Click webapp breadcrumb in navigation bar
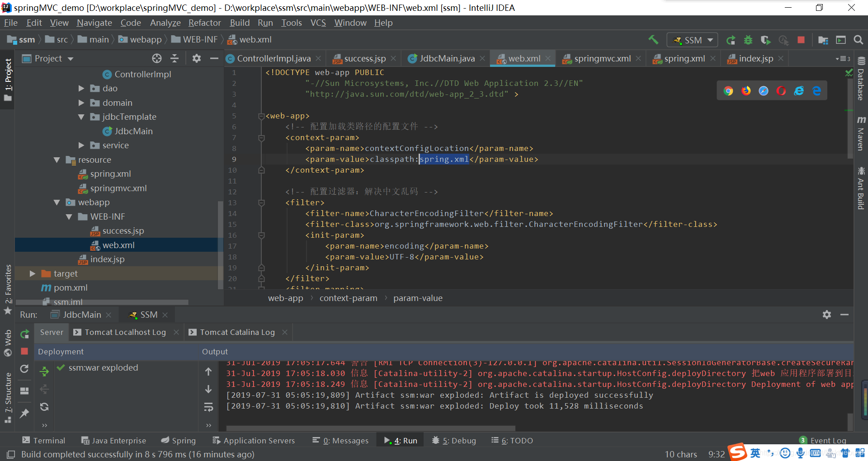 coord(141,40)
